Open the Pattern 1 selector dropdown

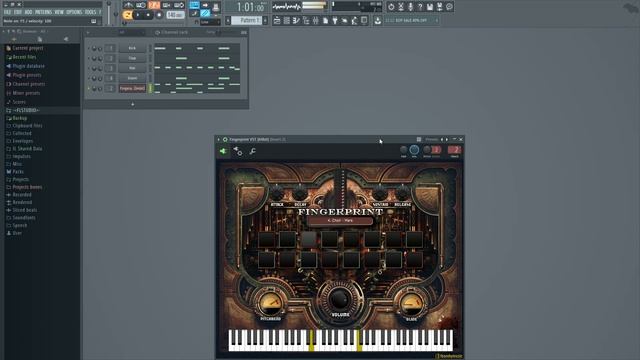247,20
